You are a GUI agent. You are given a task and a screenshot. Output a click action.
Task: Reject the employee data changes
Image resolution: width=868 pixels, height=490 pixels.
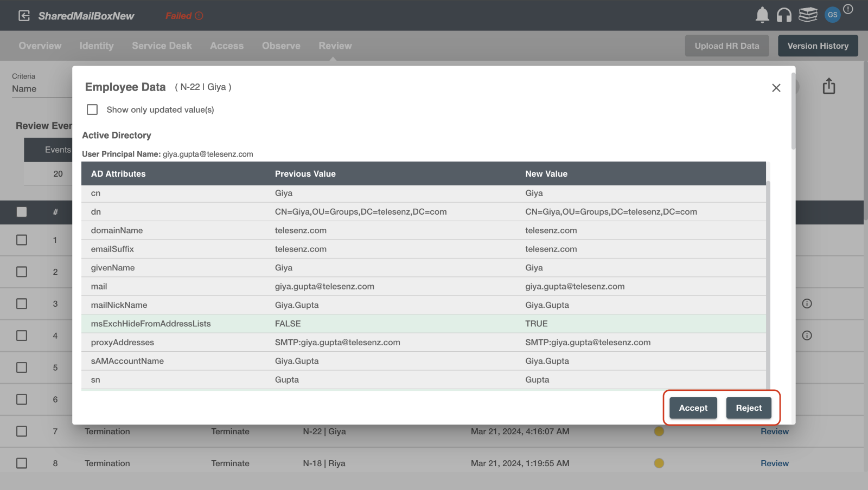tap(749, 408)
